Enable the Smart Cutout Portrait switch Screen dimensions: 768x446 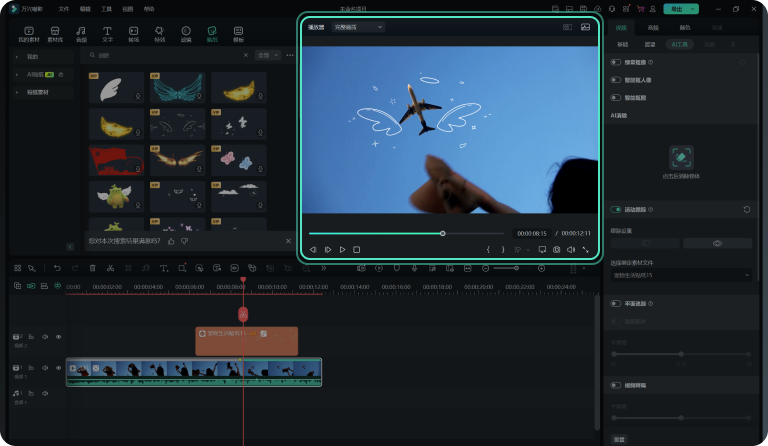pos(616,80)
